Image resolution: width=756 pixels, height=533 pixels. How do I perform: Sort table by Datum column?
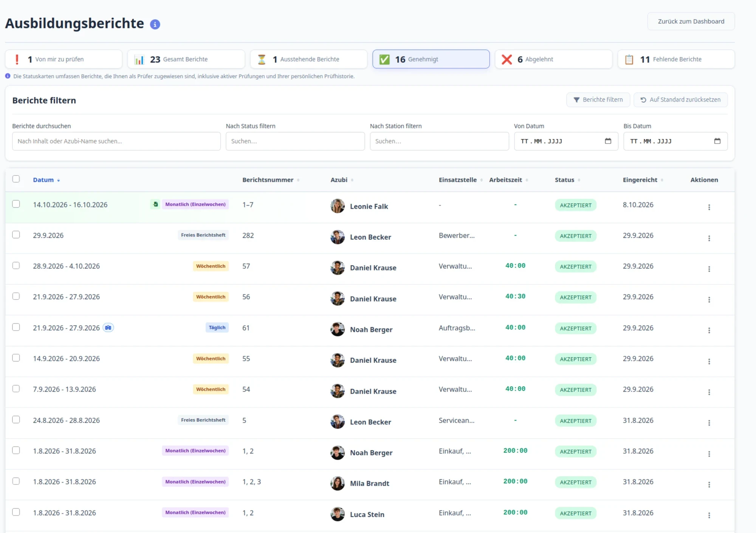pos(46,180)
